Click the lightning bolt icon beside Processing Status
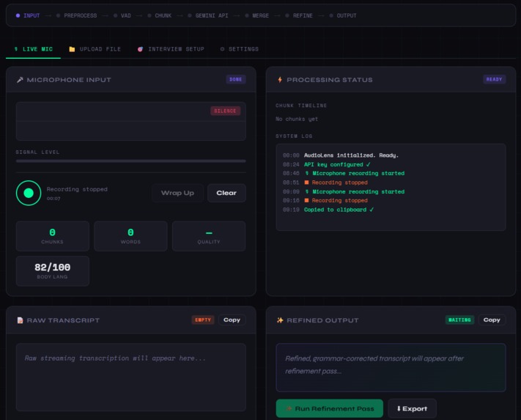The width and height of the screenshot is (521, 420). pyautogui.click(x=280, y=80)
